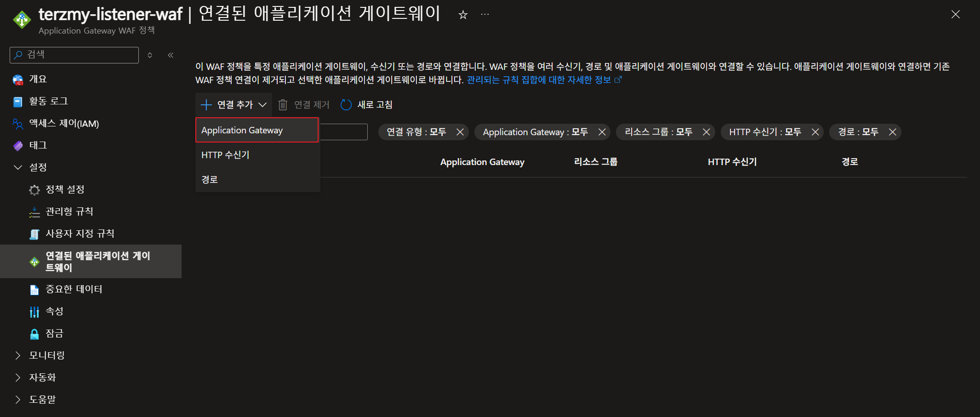Screen dimensions: 980x417
Task: Click the IAM people icon
Action: coord(18,124)
